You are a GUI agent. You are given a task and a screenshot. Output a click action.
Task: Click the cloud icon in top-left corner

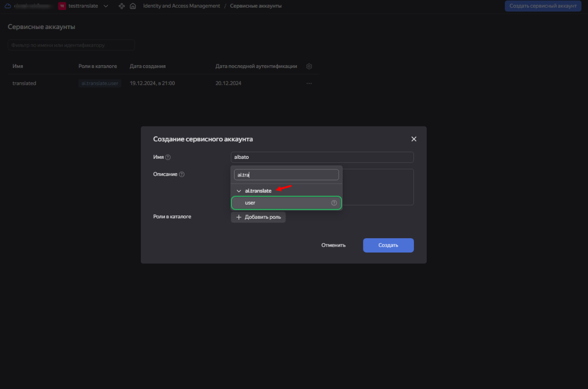[x=8, y=6]
